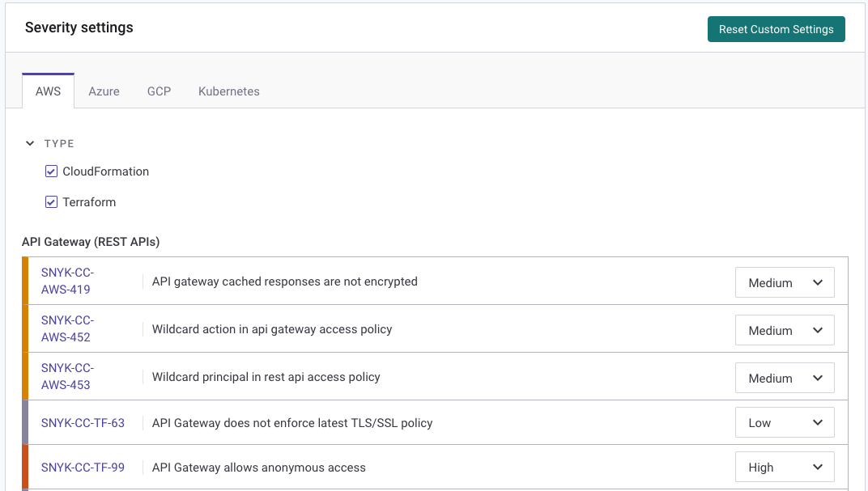Image resolution: width=868 pixels, height=491 pixels.
Task: Follow the SNYK-CC-AWS-452 link
Action: (67, 328)
